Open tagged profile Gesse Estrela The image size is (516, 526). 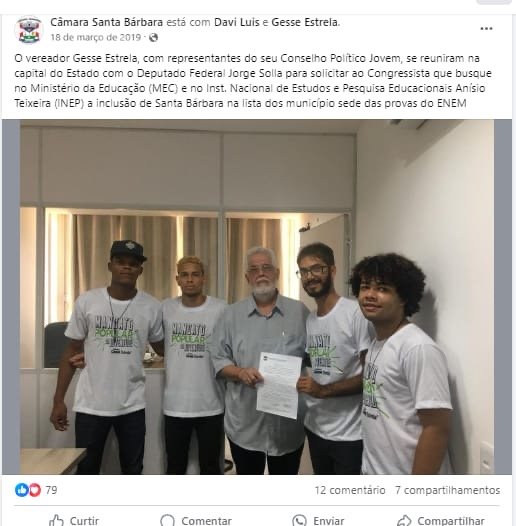click(x=305, y=22)
